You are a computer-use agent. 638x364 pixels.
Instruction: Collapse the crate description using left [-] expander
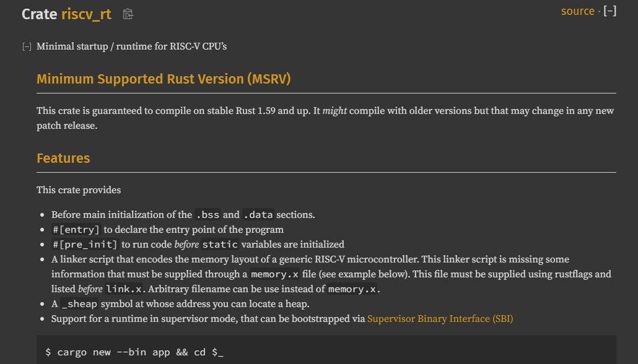(x=27, y=46)
